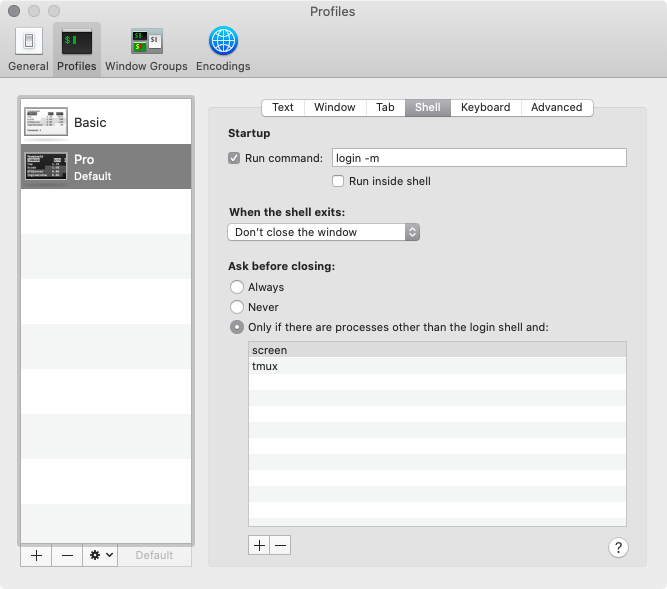This screenshot has width=667, height=589.
Task: Click the help question mark button
Action: point(618,547)
